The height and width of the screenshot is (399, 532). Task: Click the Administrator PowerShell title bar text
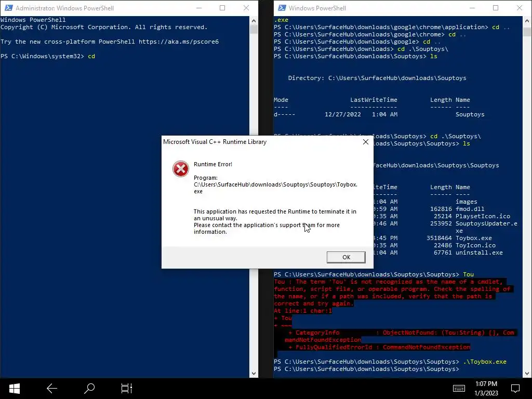click(x=64, y=8)
